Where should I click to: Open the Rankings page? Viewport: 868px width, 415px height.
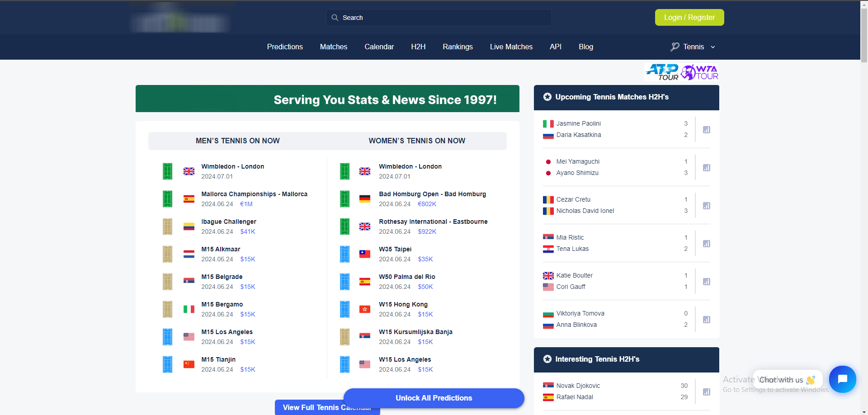tap(458, 47)
